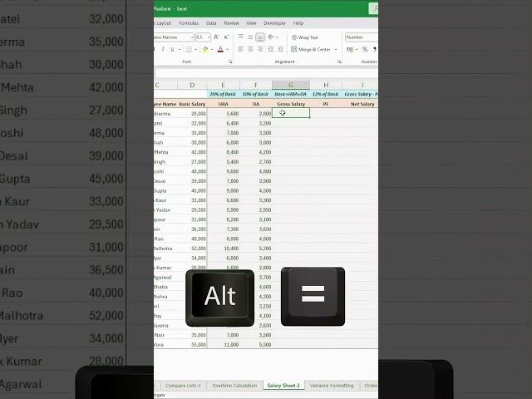Expand underline style arrow

[180, 50]
